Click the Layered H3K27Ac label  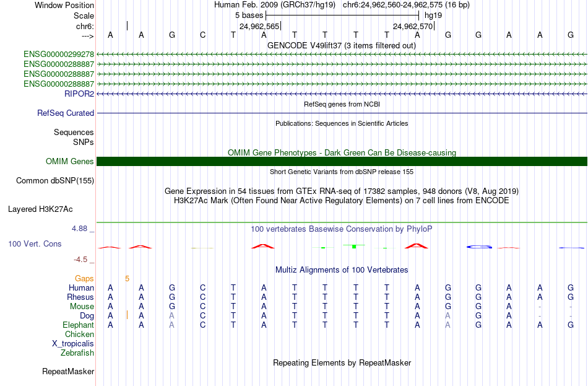(x=40, y=209)
